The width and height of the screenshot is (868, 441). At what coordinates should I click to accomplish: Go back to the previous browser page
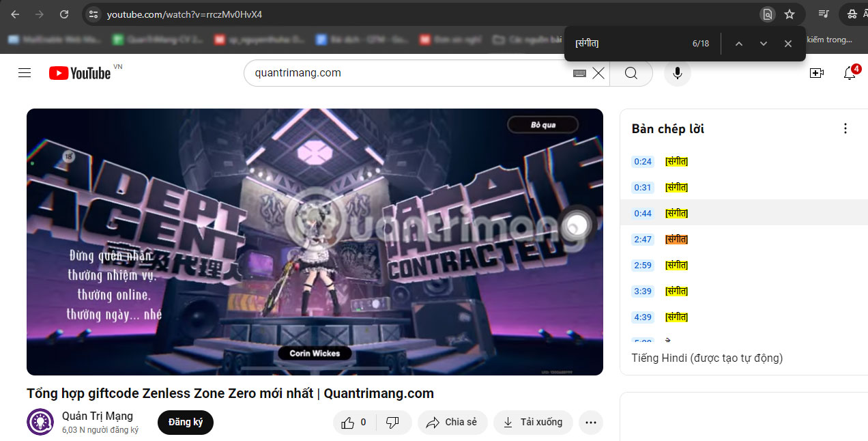click(15, 14)
